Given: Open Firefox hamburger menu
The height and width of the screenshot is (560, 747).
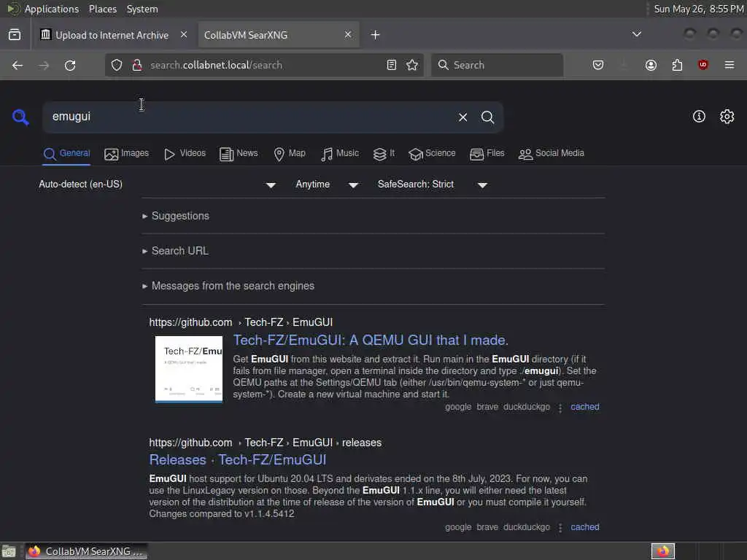Looking at the screenshot, I should tap(729, 65).
